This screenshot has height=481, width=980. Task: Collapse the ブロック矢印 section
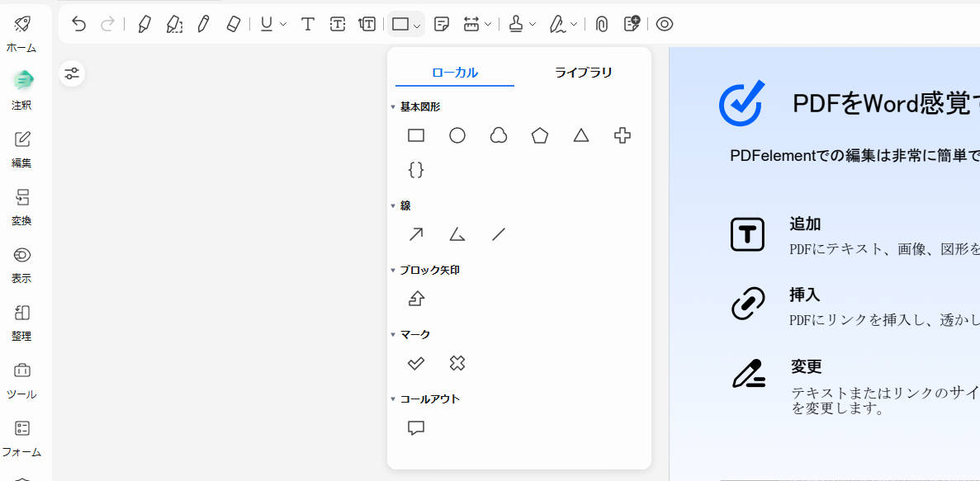tap(393, 271)
